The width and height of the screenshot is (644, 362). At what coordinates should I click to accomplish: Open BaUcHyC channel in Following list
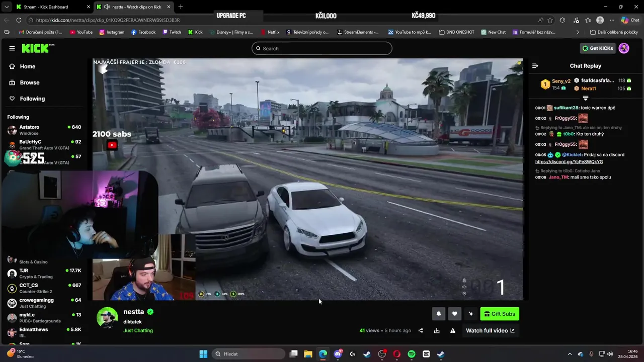pyautogui.click(x=44, y=145)
